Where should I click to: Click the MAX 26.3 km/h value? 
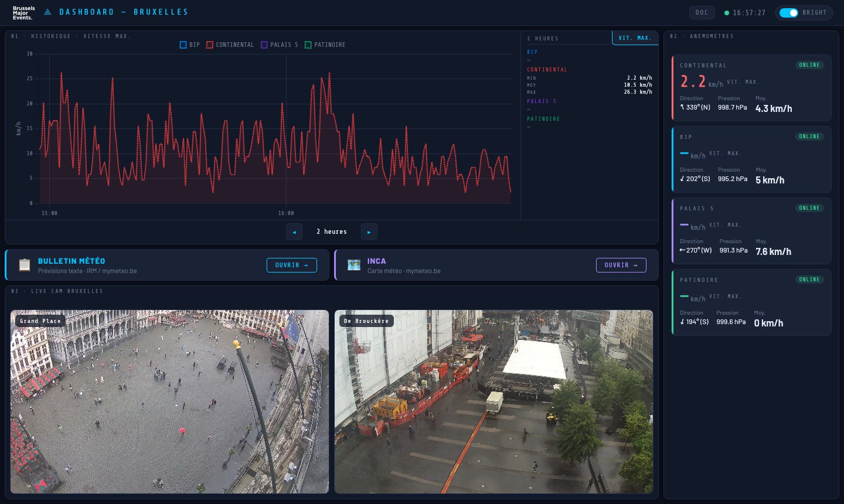point(638,92)
